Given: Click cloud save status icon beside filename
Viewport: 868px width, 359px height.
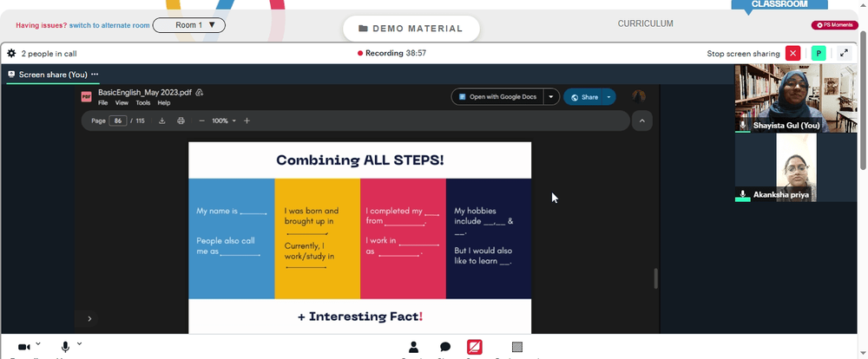Looking at the screenshot, I should [200, 93].
